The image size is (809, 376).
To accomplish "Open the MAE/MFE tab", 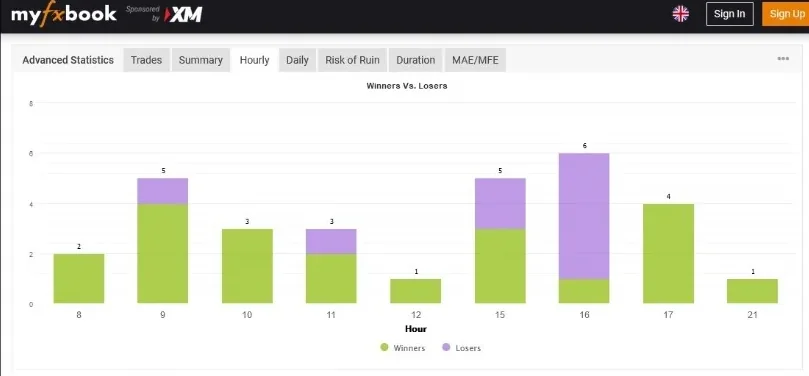I will point(475,60).
